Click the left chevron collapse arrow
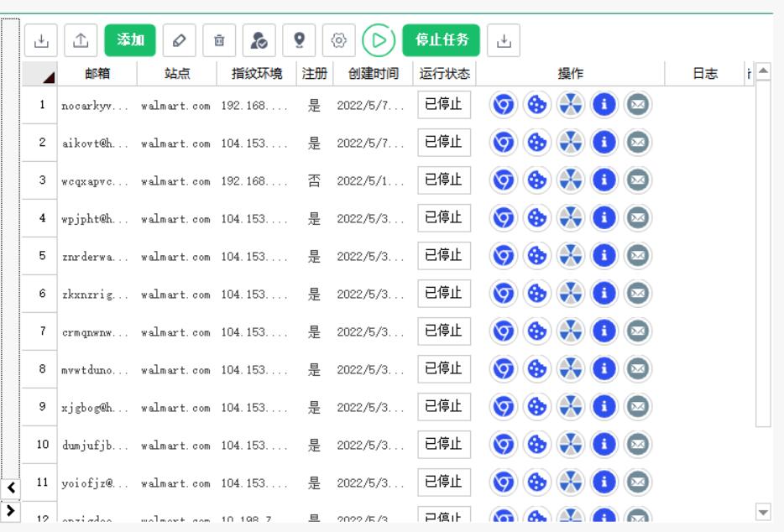The width and height of the screenshot is (784, 532). pos(11,488)
